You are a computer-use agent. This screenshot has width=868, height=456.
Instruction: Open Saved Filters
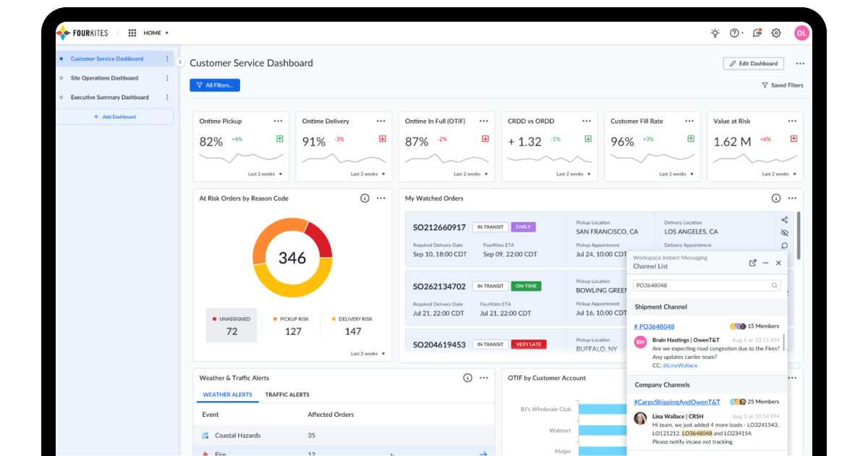pos(782,85)
